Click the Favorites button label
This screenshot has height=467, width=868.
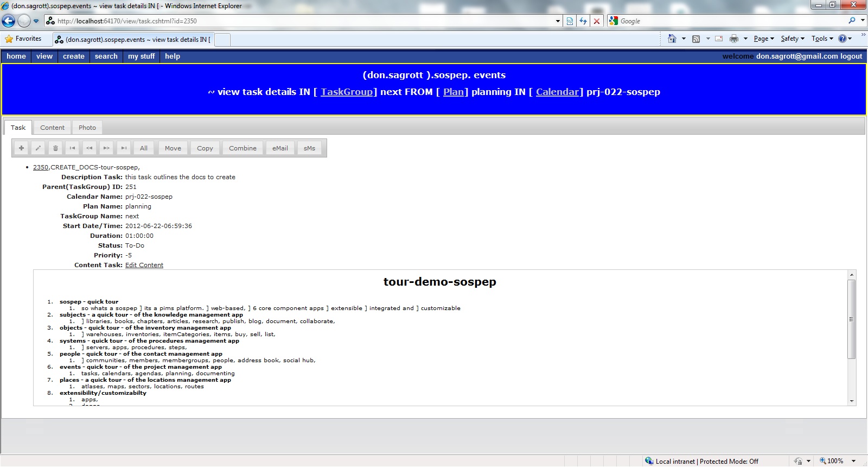(28, 39)
